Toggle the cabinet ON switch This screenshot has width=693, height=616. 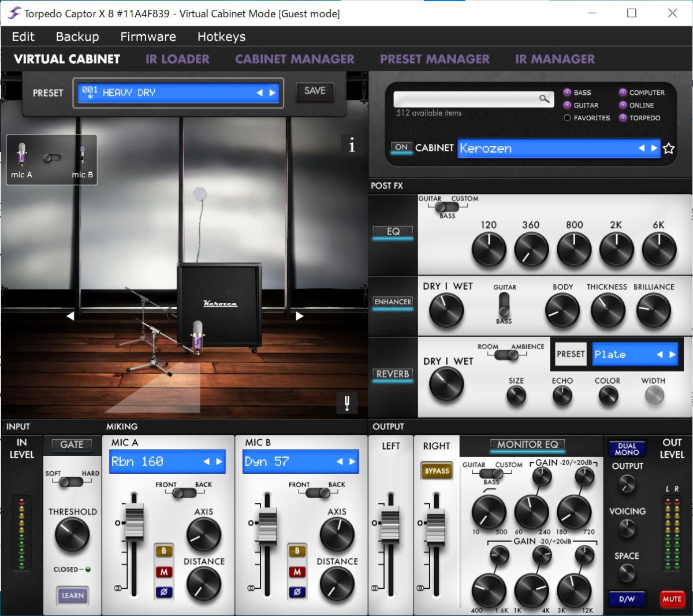point(401,148)
